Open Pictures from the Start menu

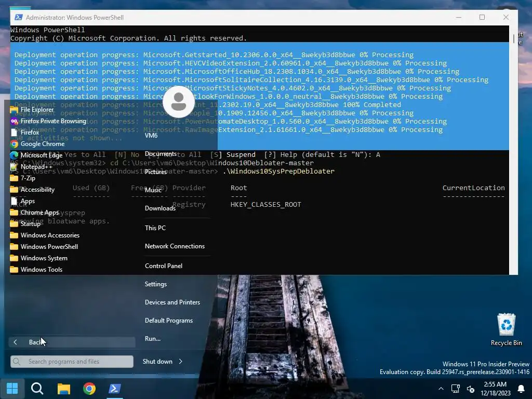click(156, 172)
